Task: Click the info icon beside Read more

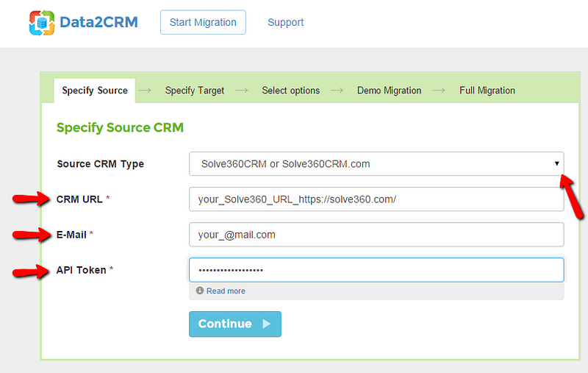Action: [200, 291]
